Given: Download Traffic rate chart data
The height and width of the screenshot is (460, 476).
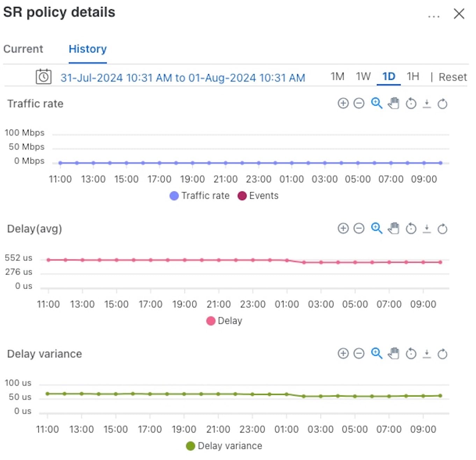Looking at the screenshot, I should coord(427,103).
